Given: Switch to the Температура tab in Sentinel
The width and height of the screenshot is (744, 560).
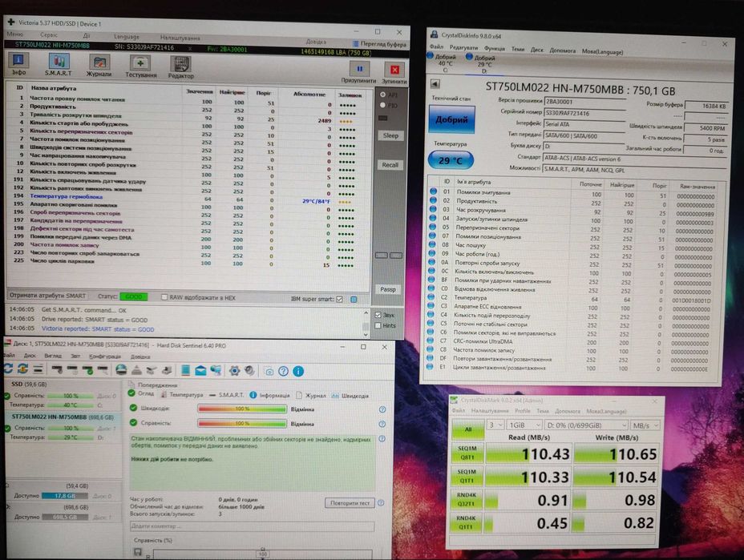Looking at the screenshot, I should [182, 394].
